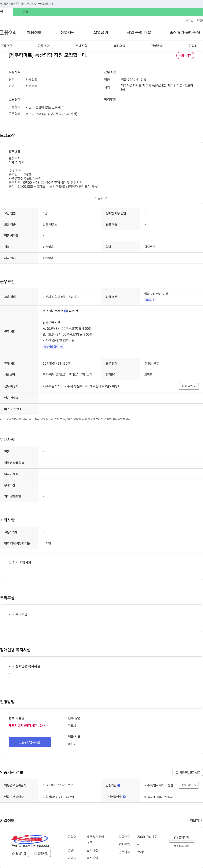Click the 주 5일 근무 value in 근무 형태 row
This screenshot has width=203, height=868.
coord(152,364)
